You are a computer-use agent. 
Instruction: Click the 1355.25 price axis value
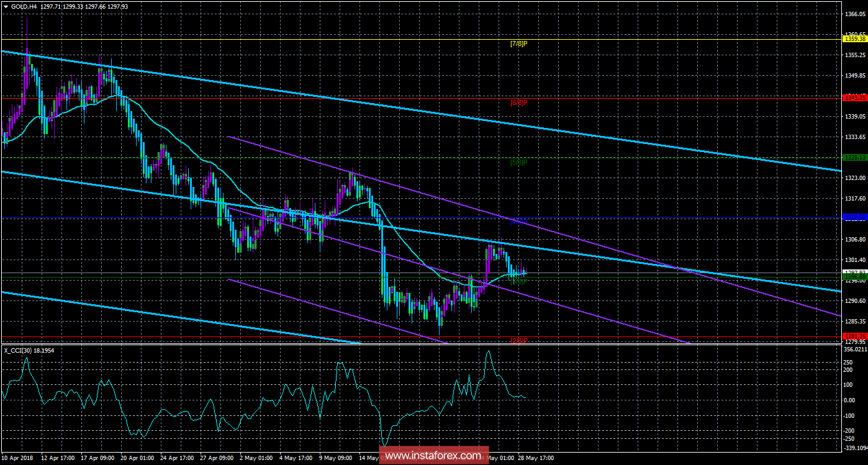[854, 55]
